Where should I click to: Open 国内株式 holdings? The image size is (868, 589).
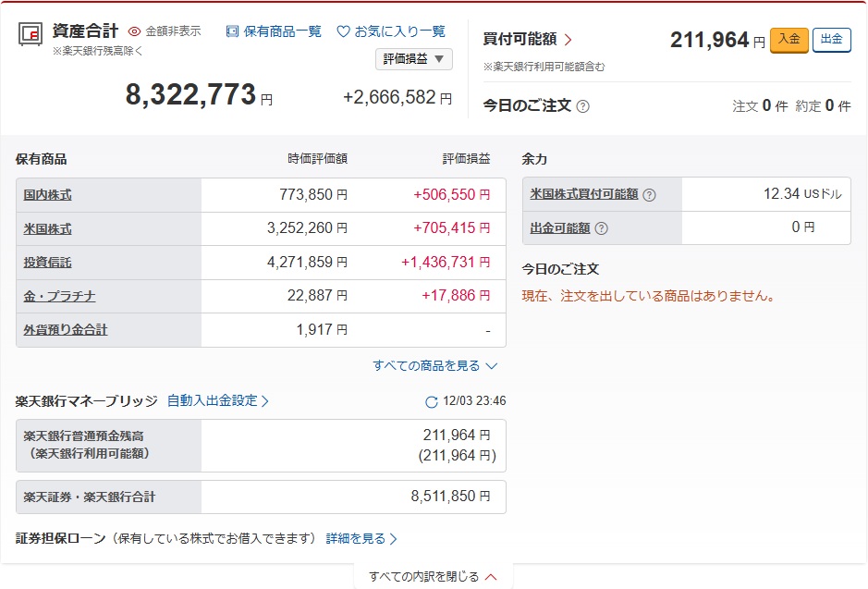click(47, 195)
